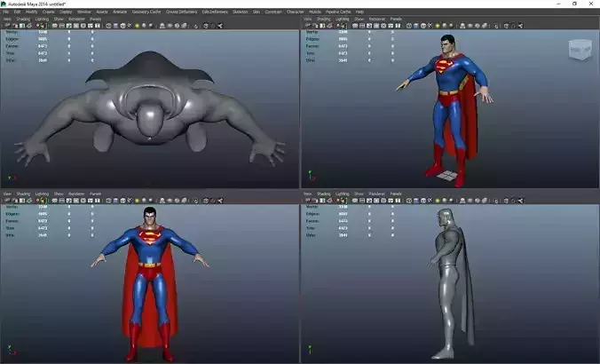Open the Create menu

[x=49, y=12]
